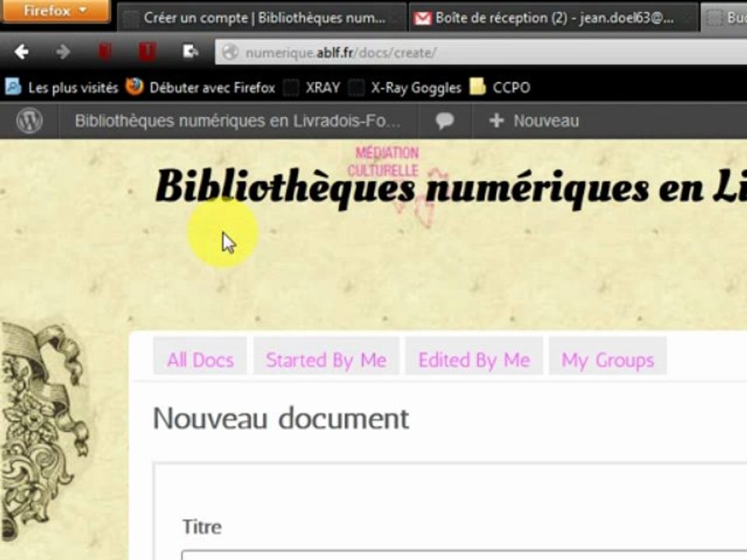Open the Débuter avec Firefox bookmark
747x560 pixels.
tap(201, 88)
